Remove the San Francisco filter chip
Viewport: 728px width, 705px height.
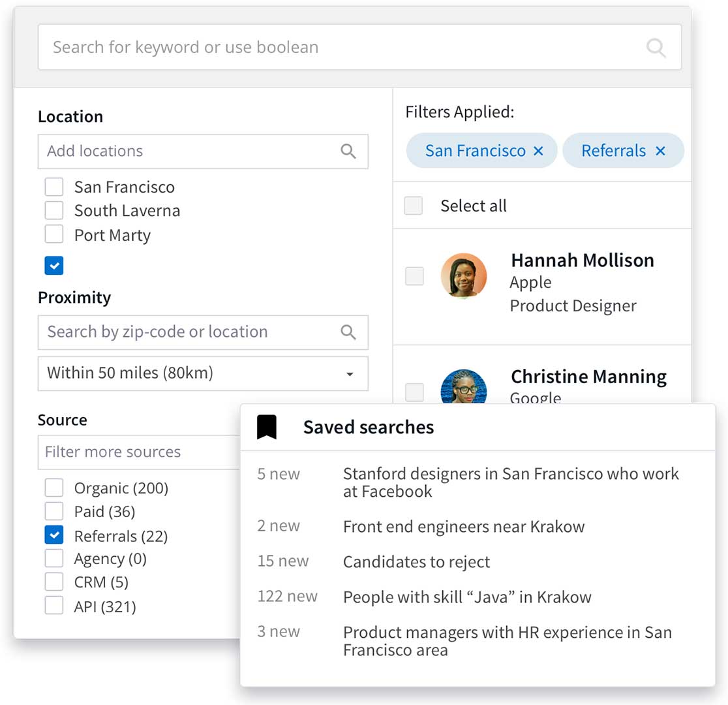coord(538,151)
